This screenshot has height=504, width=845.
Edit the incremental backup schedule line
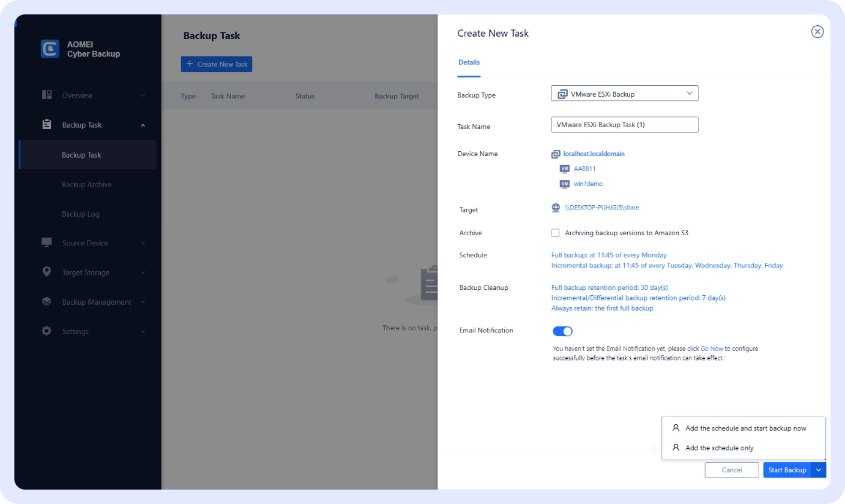tap(667, 265)
